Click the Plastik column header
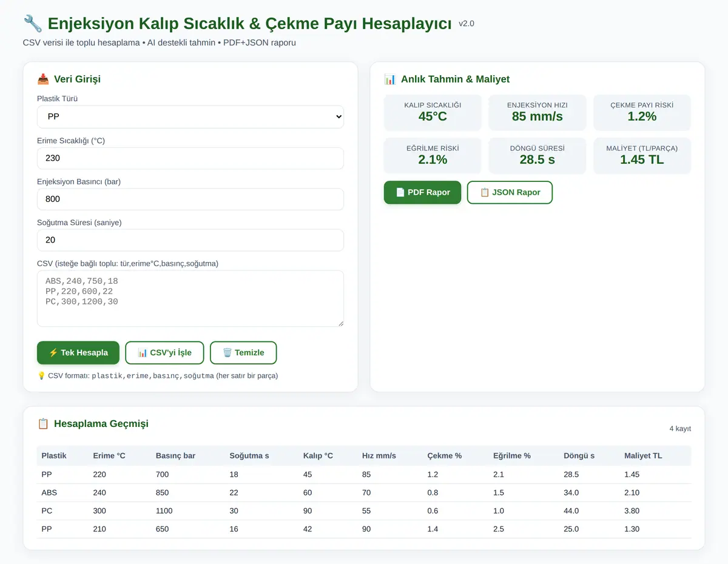 pos(54,455)
